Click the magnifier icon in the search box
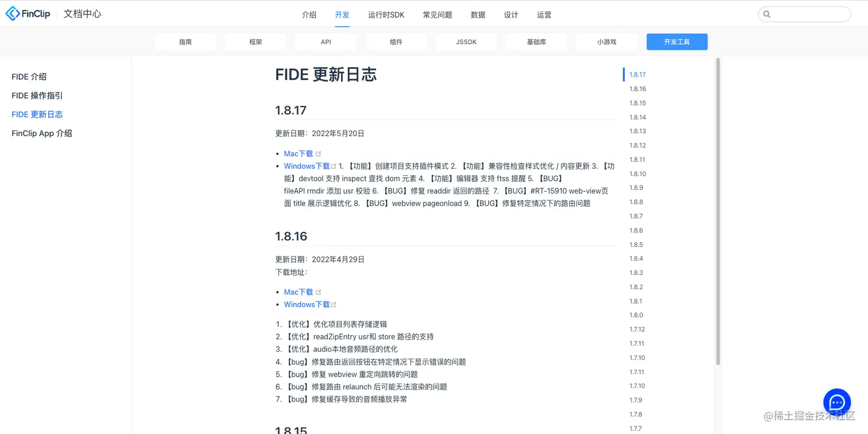Viewport: 868px width, 434px height. 767,14
